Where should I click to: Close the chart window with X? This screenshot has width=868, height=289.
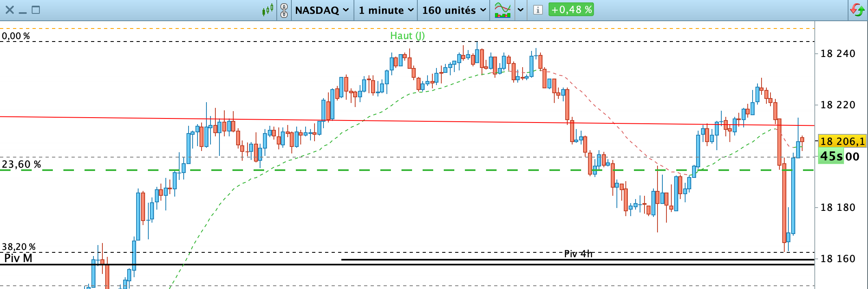point(10,10)
